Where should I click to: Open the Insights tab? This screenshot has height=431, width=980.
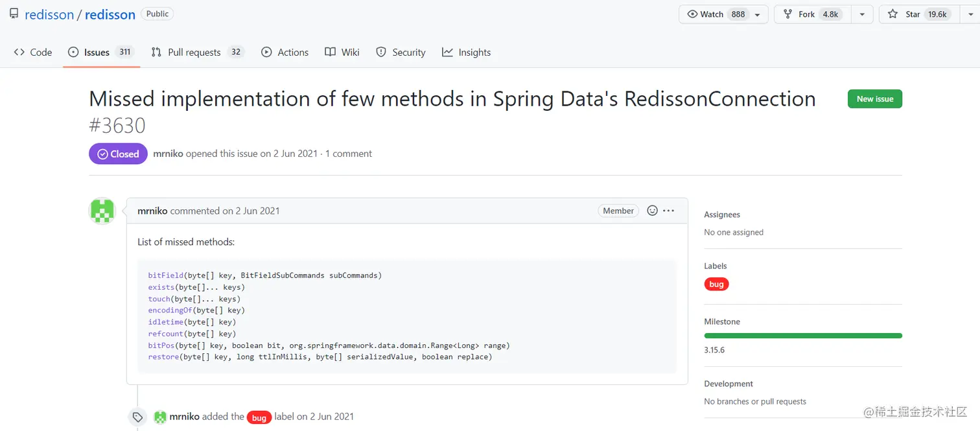[x=467, y=52]
